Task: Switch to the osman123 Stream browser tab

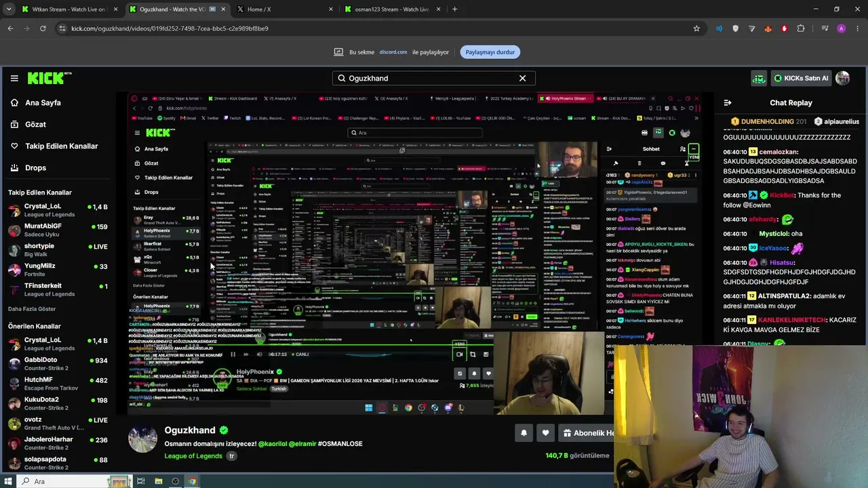Action: tap(391, 9)
